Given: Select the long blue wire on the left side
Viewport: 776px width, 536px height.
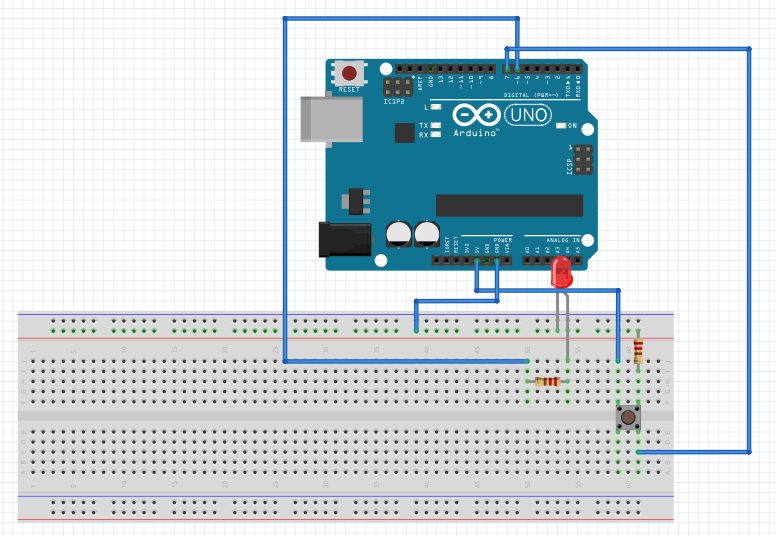Looking at the screenshot, I should [285, 188].
